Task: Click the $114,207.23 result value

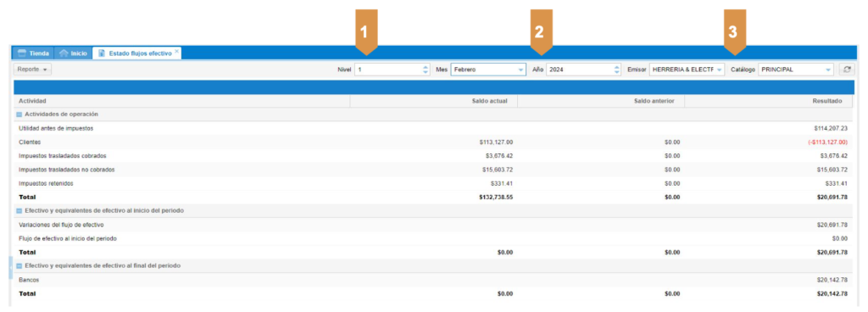Action: coord(831,128)
